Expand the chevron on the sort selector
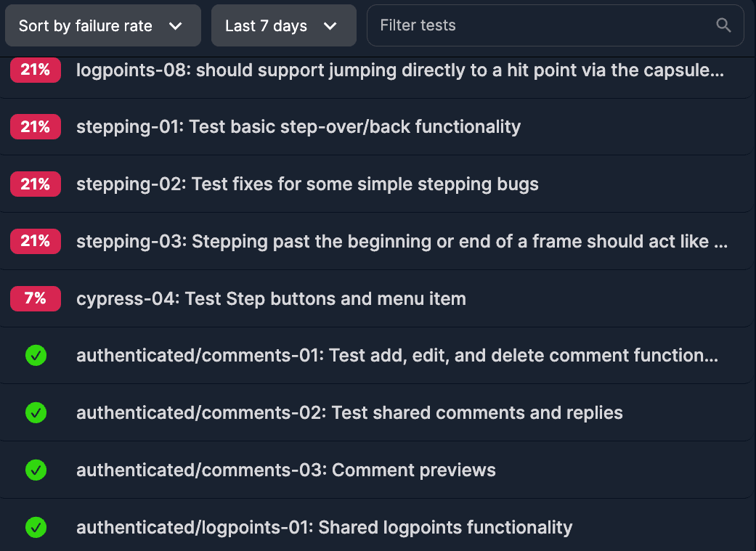This screenshot has height=551, width=756. click(176, 25)
